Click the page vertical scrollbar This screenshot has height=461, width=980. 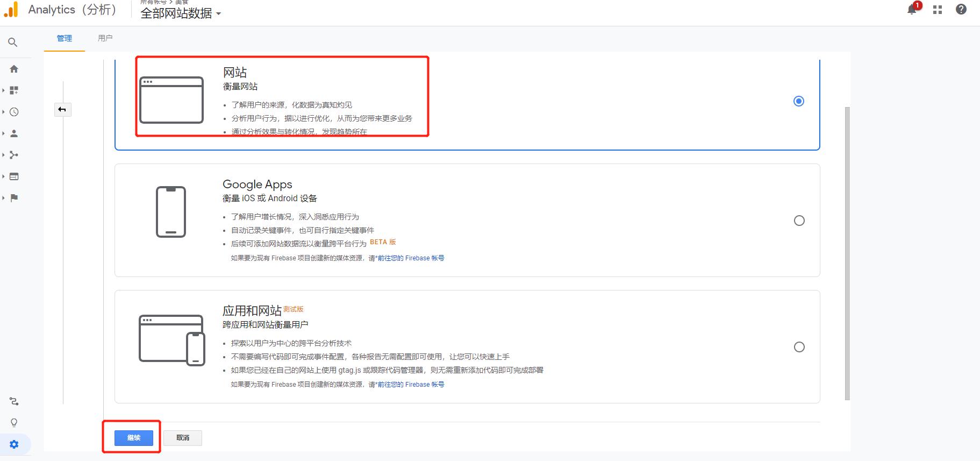[x=848, y=253]
